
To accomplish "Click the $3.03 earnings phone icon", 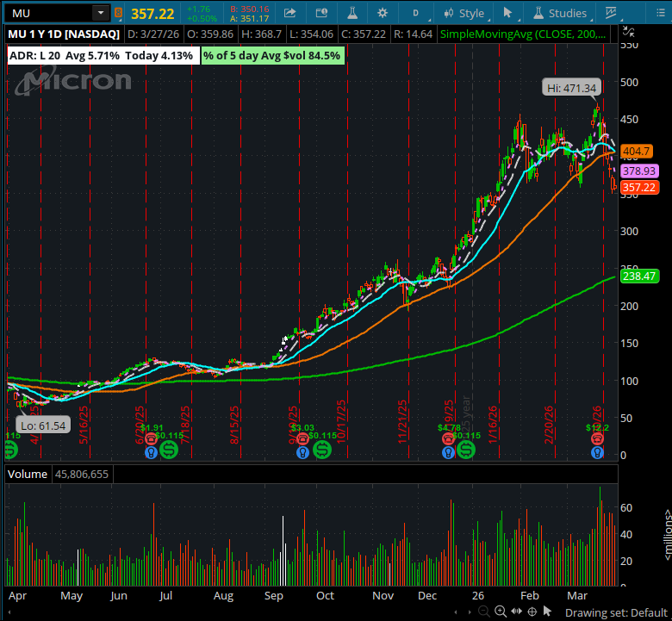I will (302, 439).
